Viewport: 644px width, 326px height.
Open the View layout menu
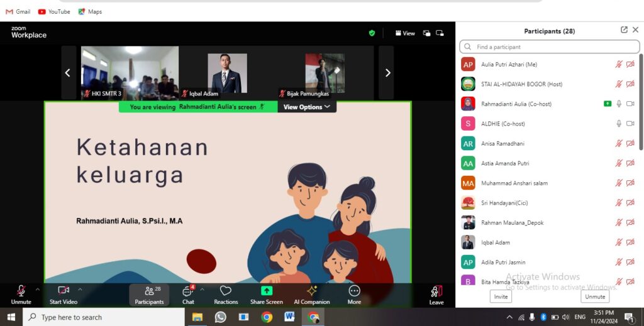(x=405, y=33)
